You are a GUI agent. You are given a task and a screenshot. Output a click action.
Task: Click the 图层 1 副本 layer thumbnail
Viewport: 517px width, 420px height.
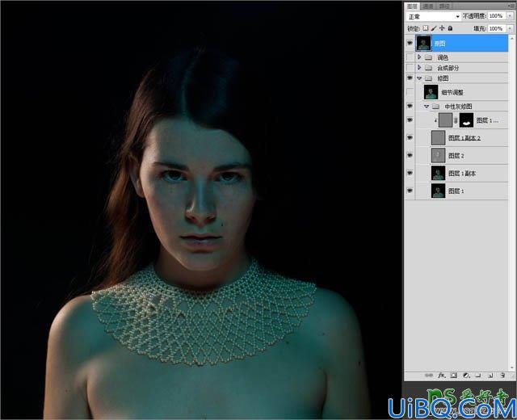pyautogui.click(x=438, y=173)
